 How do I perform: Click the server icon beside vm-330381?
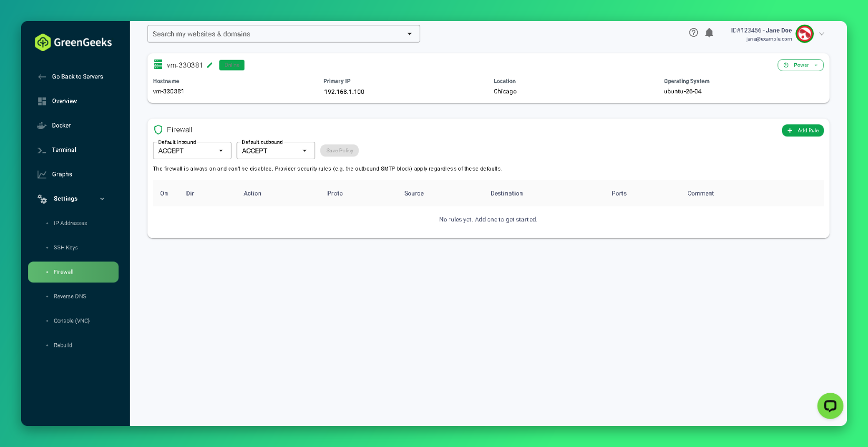point(158,65)
